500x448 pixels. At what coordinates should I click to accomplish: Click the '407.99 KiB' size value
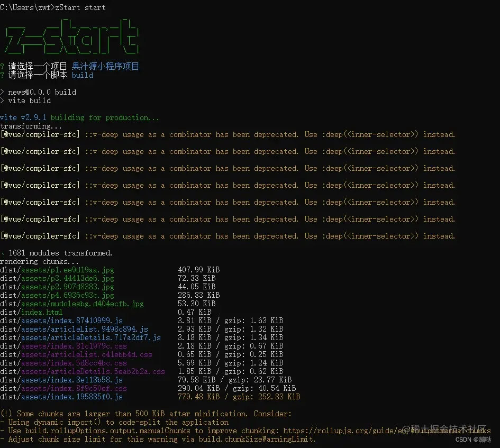[199, 270]
